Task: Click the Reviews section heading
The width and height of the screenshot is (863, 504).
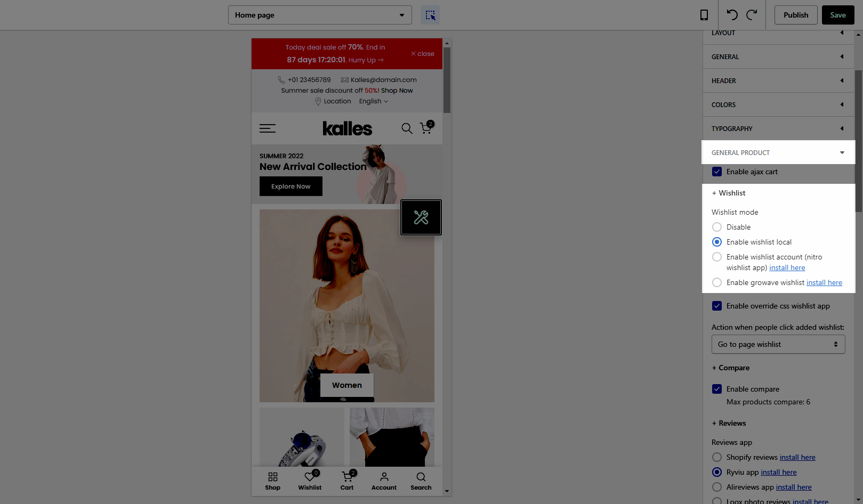Action: pos(729,423)
